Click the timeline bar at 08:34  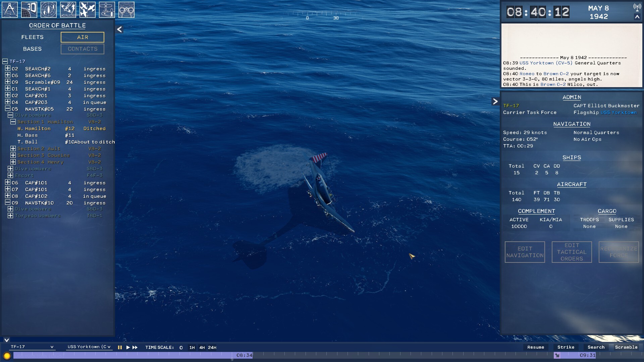[244, 355]
